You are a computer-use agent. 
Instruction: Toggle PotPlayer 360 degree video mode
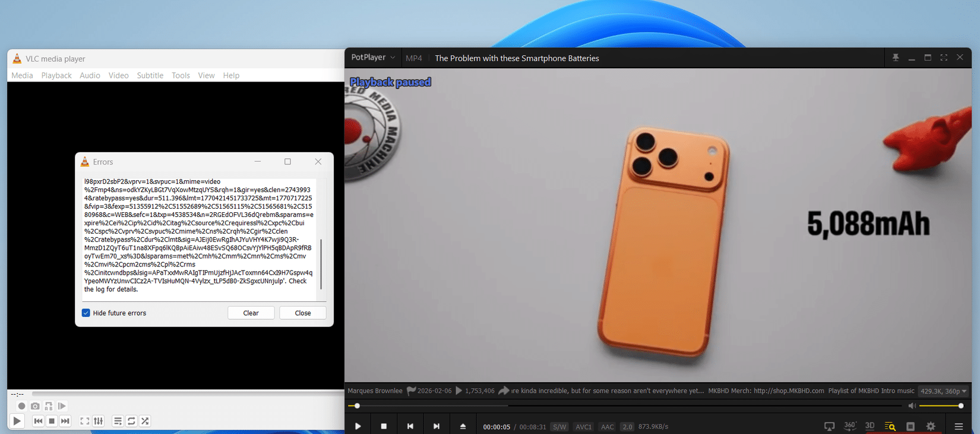click(x=850, y=426)
